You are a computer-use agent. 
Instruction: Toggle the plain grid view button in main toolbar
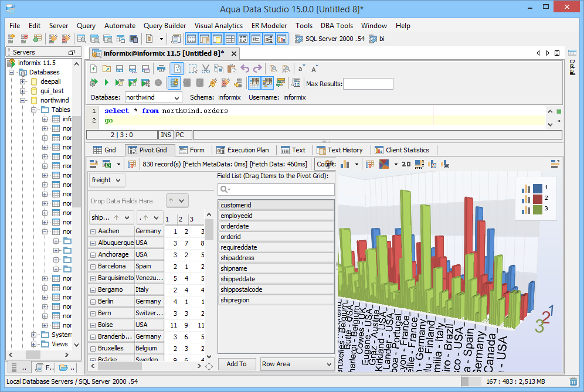[x=230, y=39]
